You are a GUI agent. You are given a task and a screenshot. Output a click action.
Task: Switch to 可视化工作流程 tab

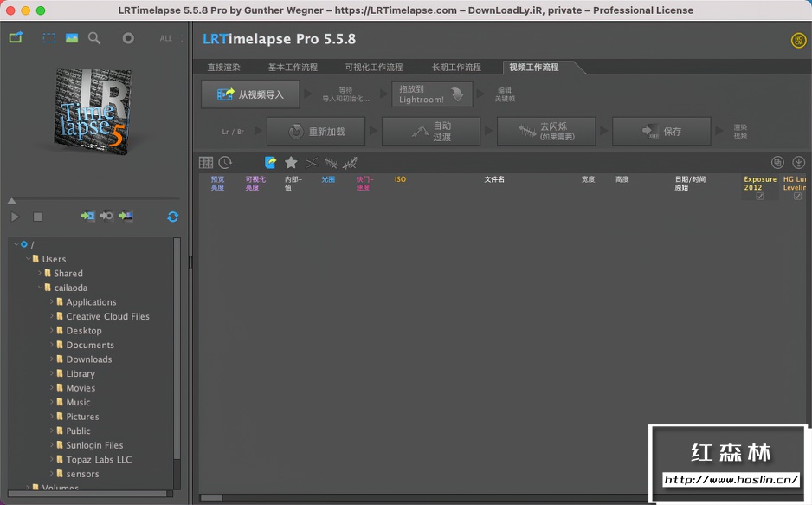pyautogui.click(x=374, y=68)
